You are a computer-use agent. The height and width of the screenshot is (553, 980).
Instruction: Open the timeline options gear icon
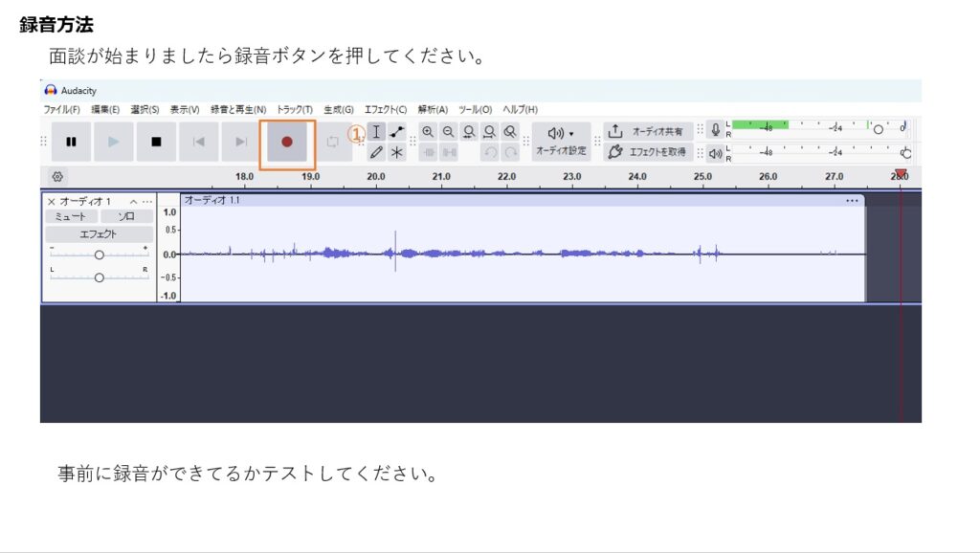coord(57,177)
